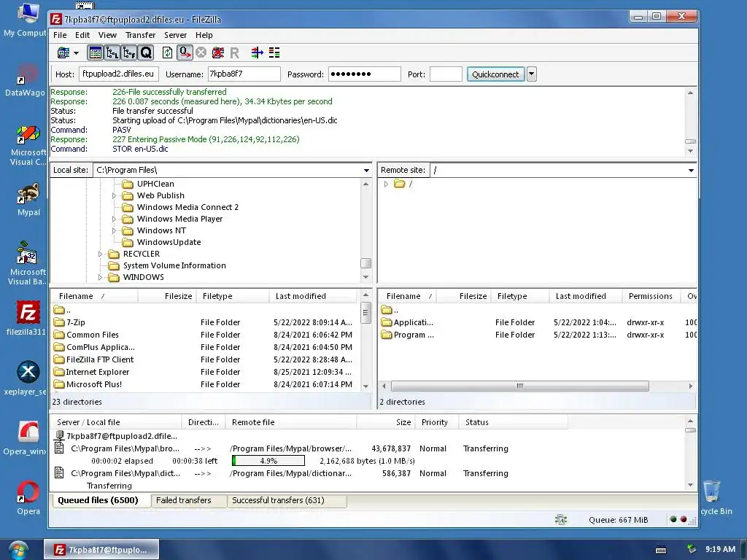Open the Site Manager icon

tap(63, 52)
